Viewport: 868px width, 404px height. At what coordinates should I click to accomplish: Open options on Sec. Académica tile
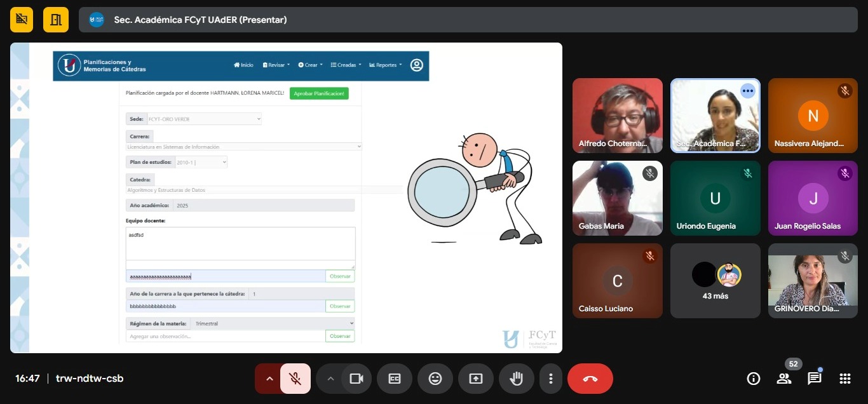point(747,91)
